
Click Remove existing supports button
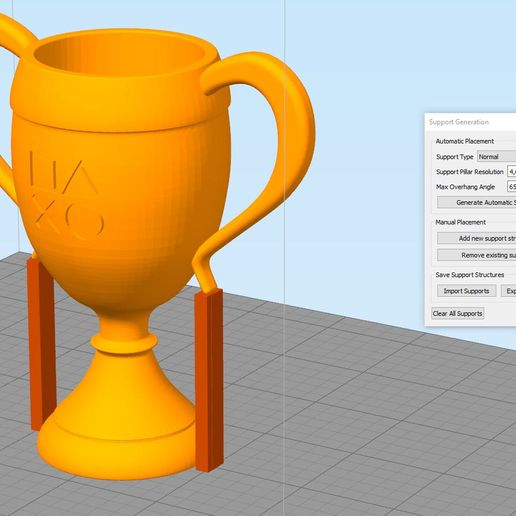click(477, 255)
